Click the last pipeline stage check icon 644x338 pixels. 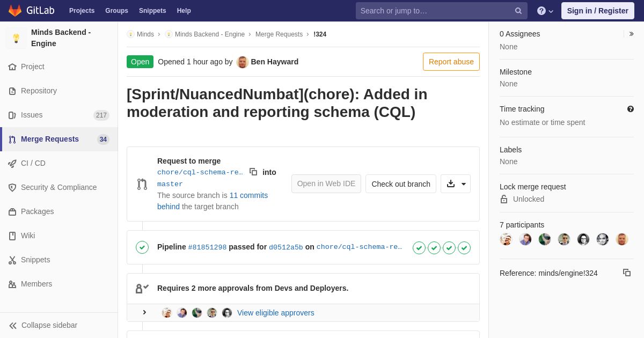point(464,248)
